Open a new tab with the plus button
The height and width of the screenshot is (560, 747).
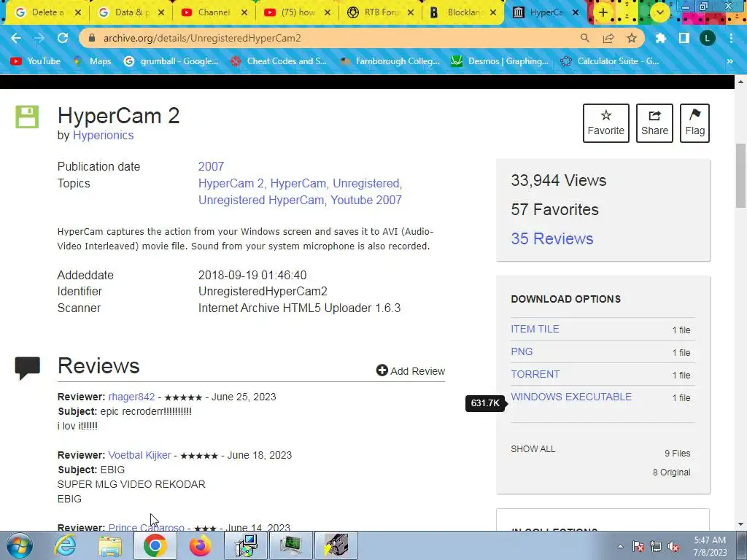[603, 12]
